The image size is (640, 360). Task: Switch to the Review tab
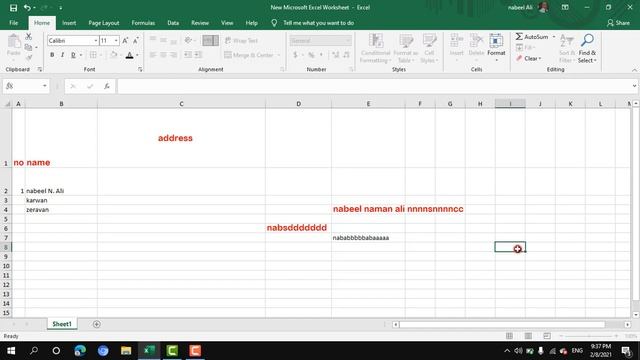(x=200, y=23)
